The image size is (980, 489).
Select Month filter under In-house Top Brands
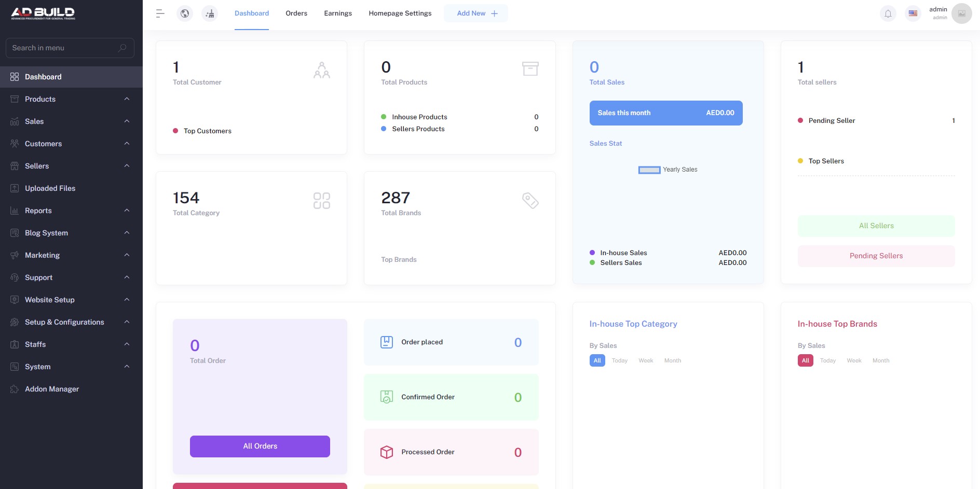pyautogui.click(x=881, y=360)
